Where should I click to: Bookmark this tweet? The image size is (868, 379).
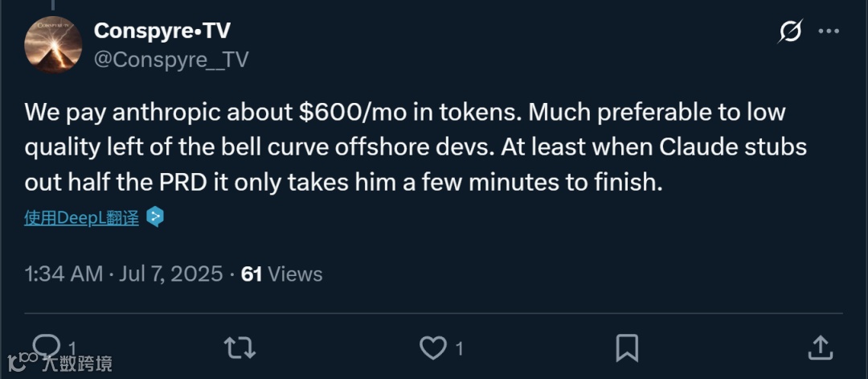click(627, 348)
